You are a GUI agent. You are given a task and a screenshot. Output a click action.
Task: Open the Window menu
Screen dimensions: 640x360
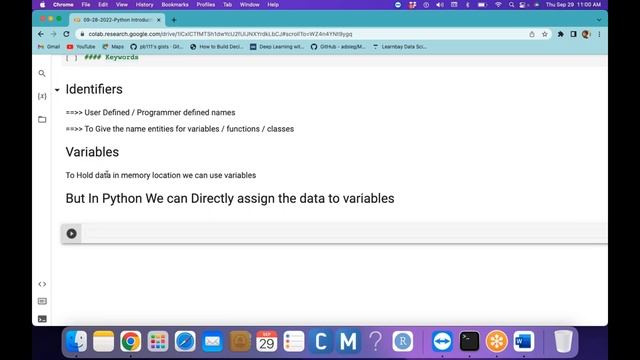(249, 5)
